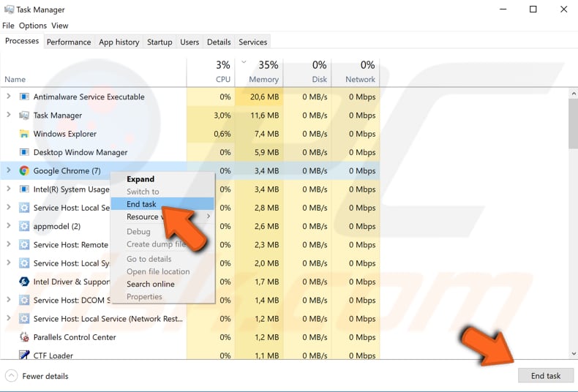
Task: Click the Desktop Window Manager icon
Action: tap(24, 152)
